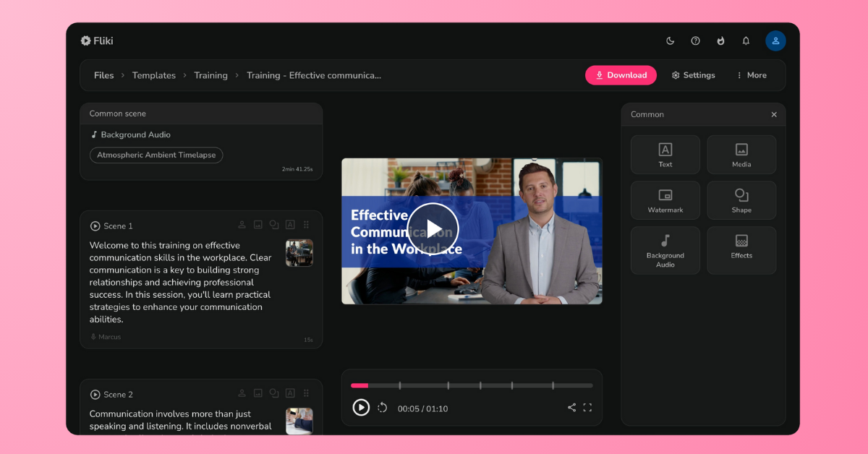Image resolution: width=868 pixels, height=454 pixels.
Task: Open help via the question mark icon
Action: pyautogui.click(x=695, y=41)
